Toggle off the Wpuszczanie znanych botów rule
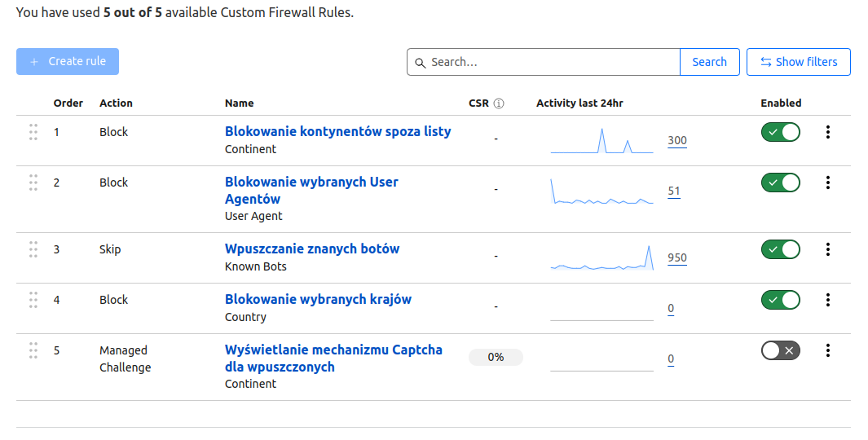The height and width of the screenshot is (440, 868). pos(780,249)
